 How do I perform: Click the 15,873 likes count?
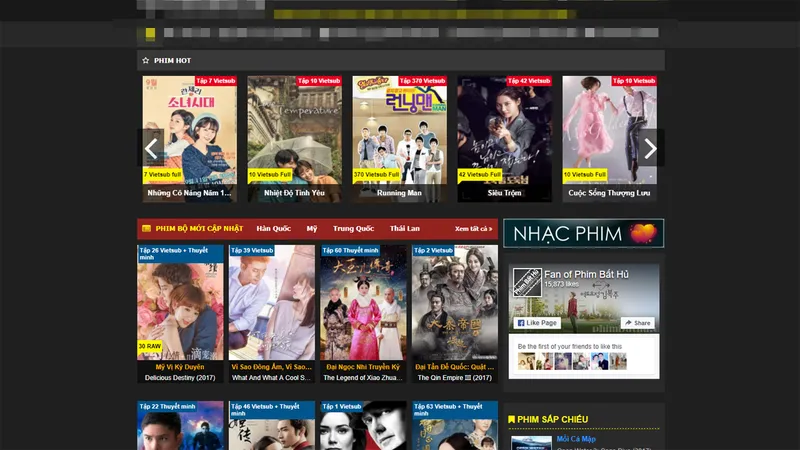pos(561,284)
